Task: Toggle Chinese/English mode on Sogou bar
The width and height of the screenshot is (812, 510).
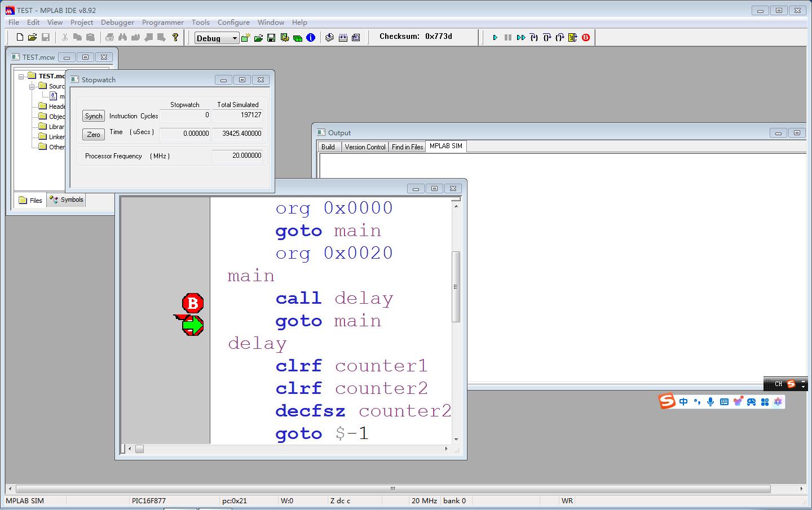Action: click(x=683, y=402)
